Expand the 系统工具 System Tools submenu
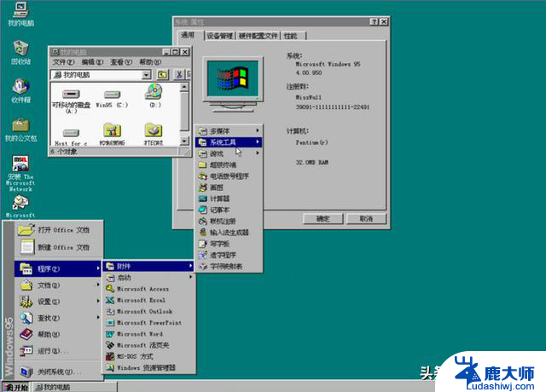 [229, 142]
